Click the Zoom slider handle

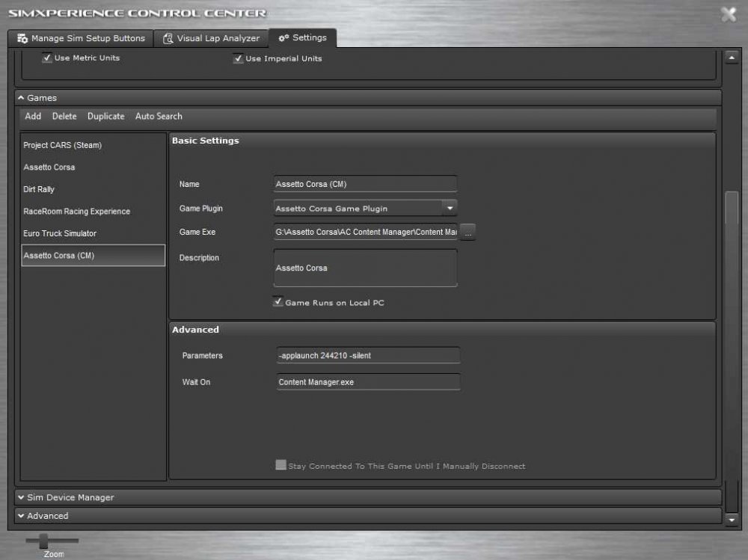point(43,541)
